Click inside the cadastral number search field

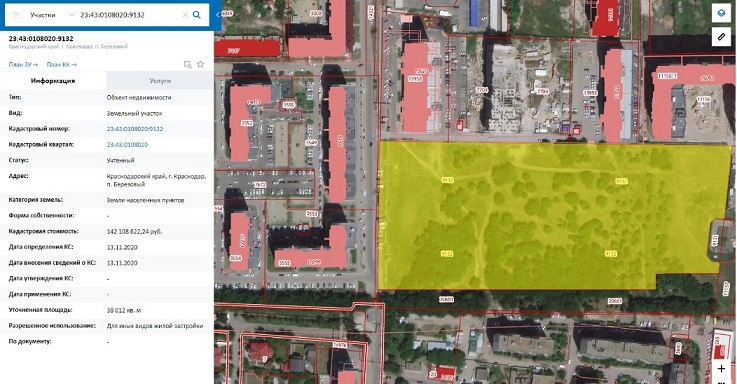[x=129, y=15]
